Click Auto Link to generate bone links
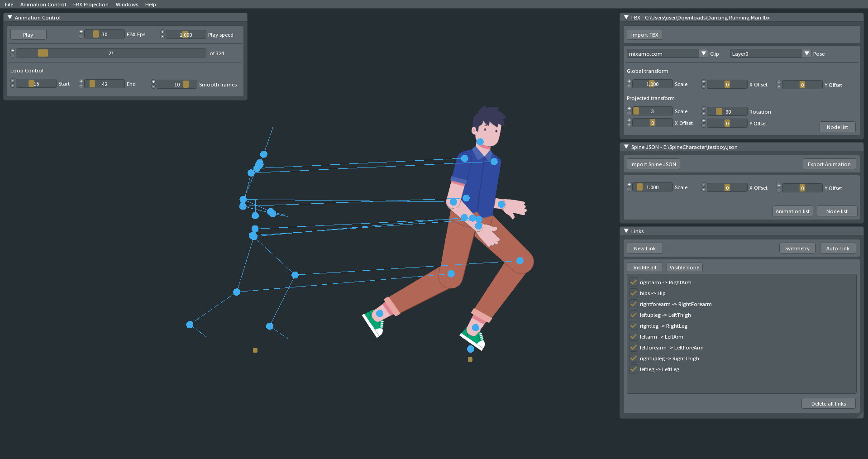The width and height of the screenshot is (868, 459). tap(837, 248)
